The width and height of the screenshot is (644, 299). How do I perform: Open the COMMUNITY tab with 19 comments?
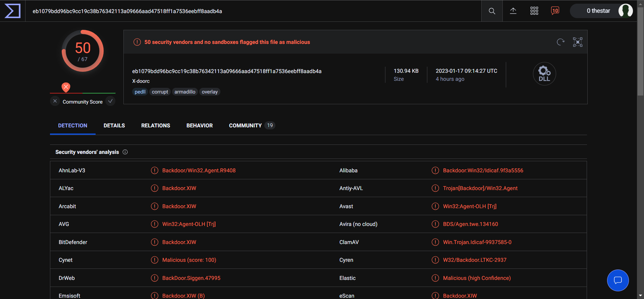pyautogui.click(x=252, y=125)
